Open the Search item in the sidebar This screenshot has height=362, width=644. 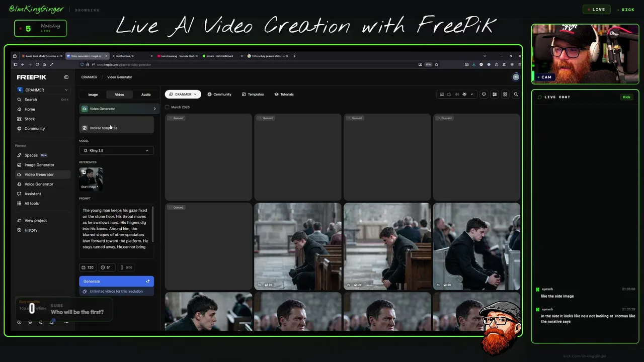coord(42,100)
